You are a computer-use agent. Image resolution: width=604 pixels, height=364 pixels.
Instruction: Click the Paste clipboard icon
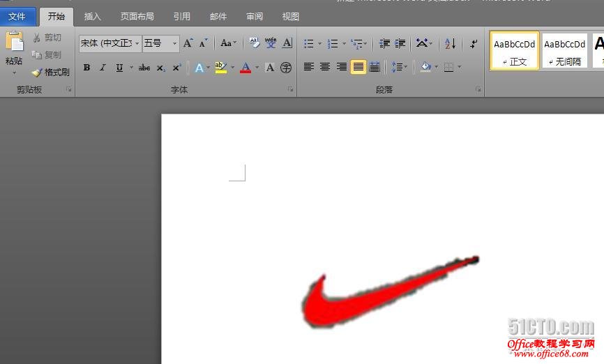[x=14, y=41]
